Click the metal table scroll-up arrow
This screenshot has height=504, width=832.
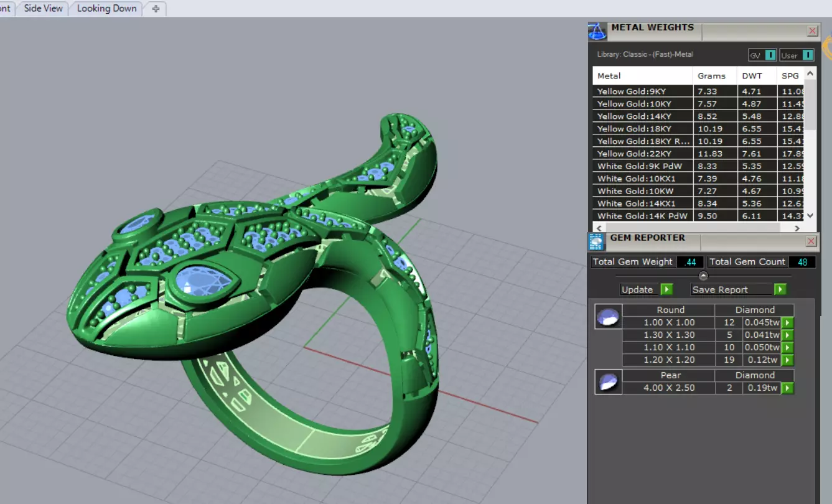point(810,73)
